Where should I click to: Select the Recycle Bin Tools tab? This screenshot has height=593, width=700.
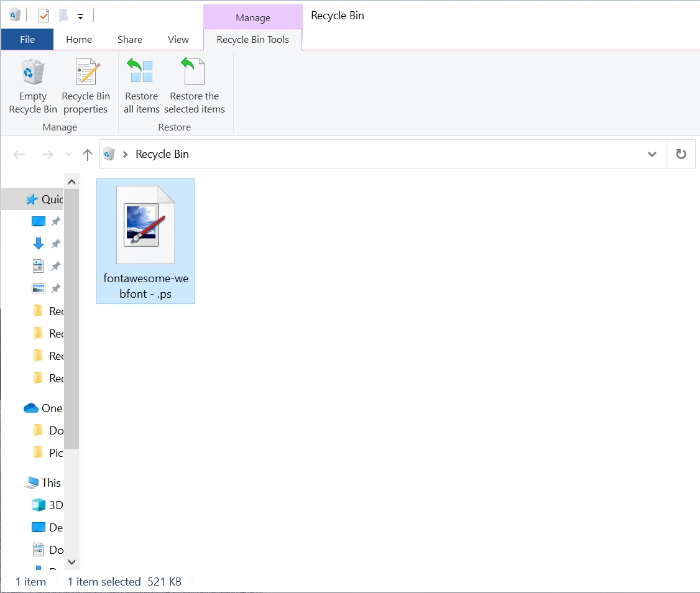(252, 39)
